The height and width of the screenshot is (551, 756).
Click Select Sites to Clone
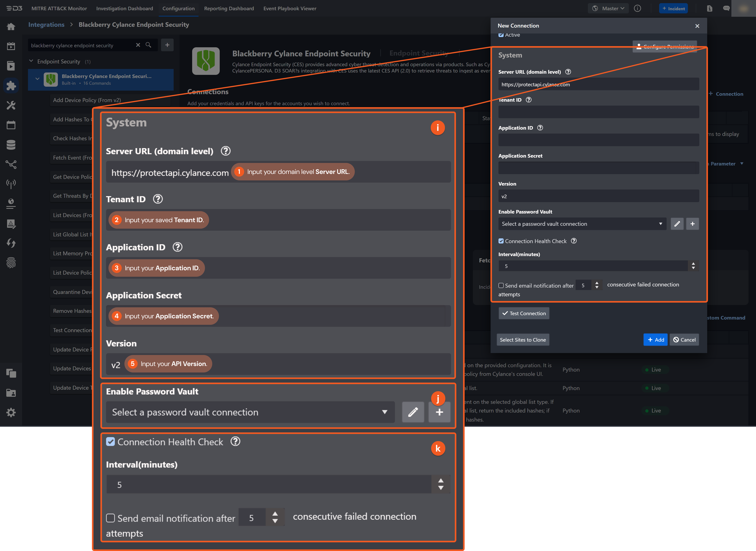pos(523,340)
